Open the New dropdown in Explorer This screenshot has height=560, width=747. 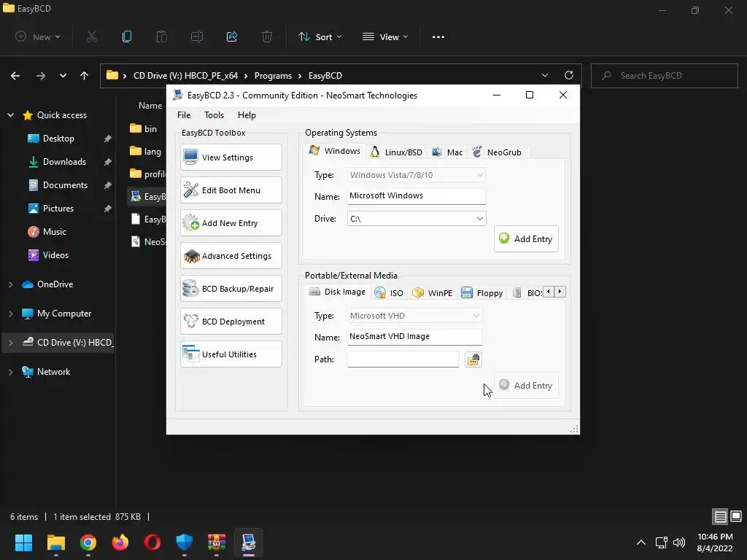pyautogui.click(x=38, y=36)
